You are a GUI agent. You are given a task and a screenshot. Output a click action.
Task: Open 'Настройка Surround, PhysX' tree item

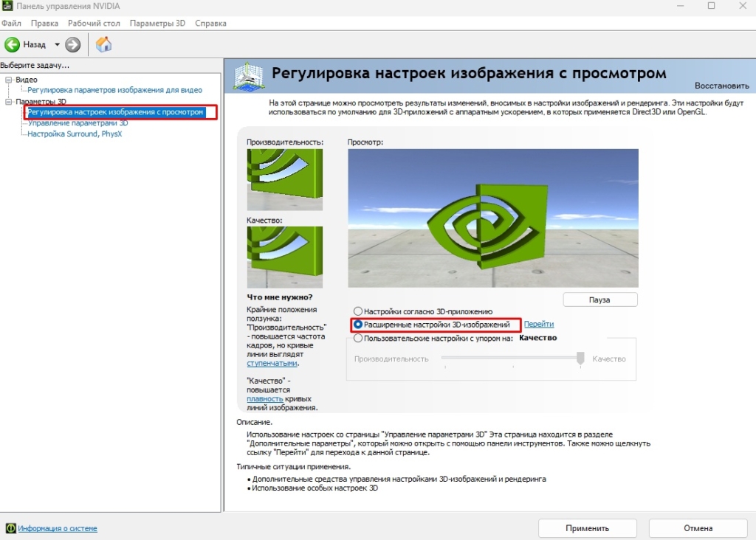pyautogui.click(x=75, y=134)
